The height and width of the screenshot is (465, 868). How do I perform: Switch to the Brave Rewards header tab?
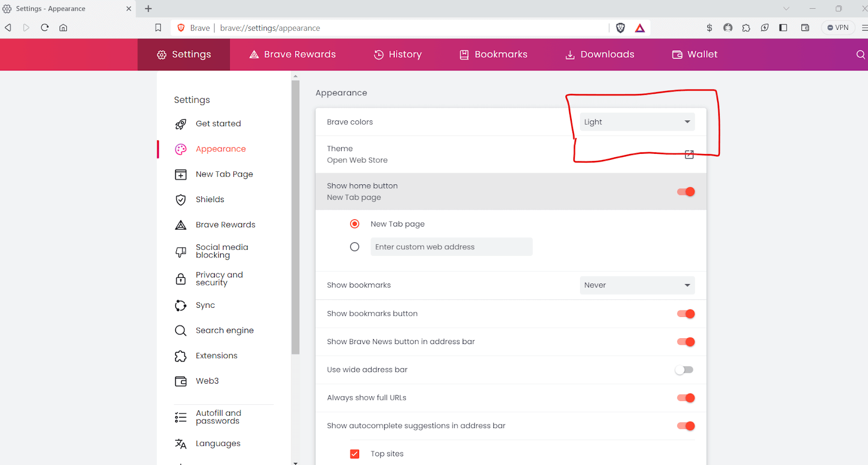click(x=292, y=54)
